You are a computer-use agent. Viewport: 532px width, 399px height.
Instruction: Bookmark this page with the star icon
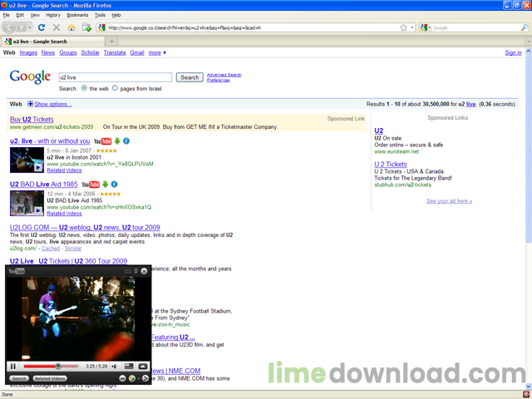[x=403, y=27]
